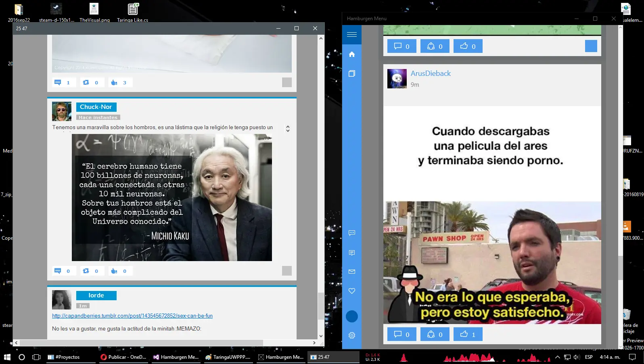This screenshot has width=644, height=364.
Task: Click blue square button on top post, Hamburgen window
Action: tap(591, 46)
